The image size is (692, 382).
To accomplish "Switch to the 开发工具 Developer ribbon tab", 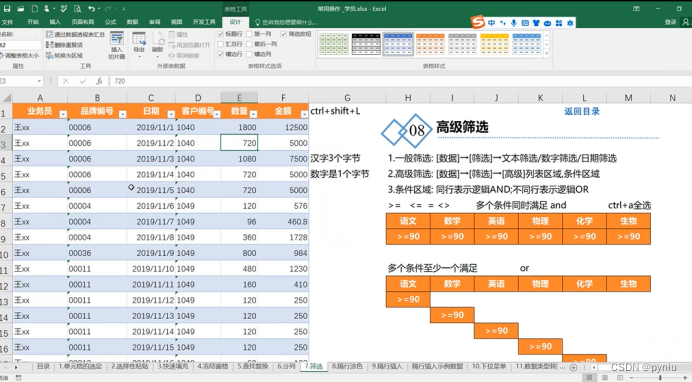I will tap(204, 22).
